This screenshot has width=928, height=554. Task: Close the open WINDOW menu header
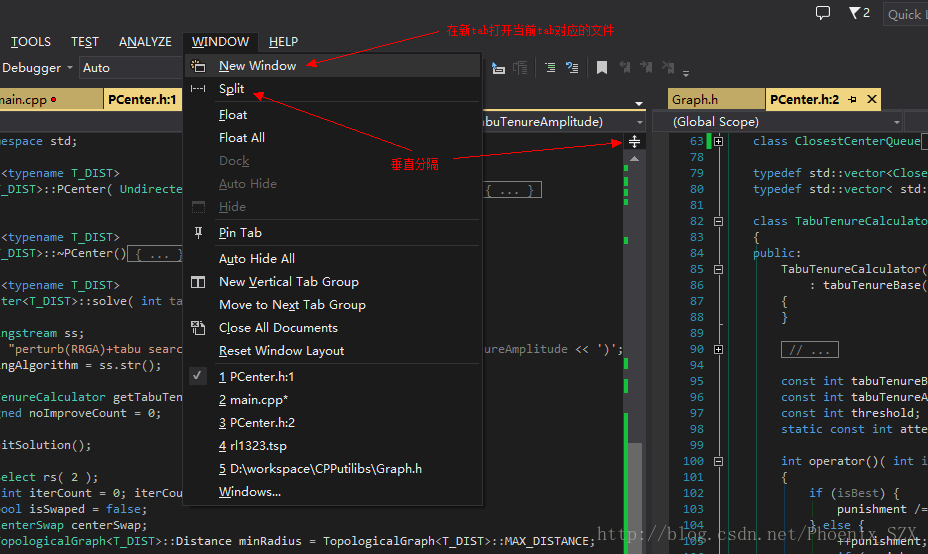pyautogui.click(x=220, y=42)
